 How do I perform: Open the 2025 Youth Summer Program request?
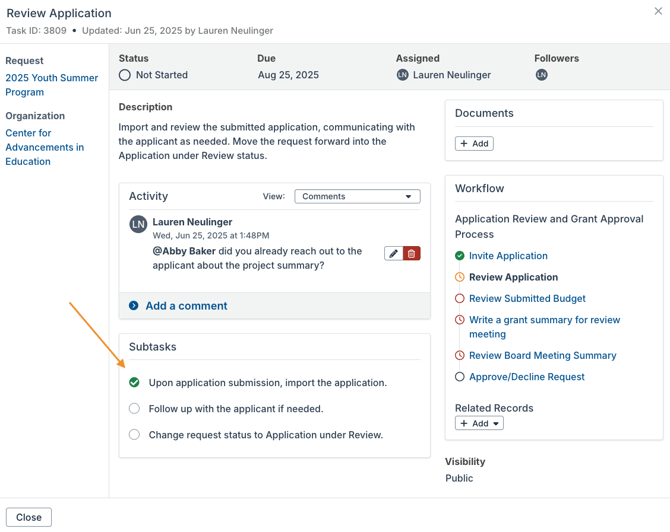point(51,85)
